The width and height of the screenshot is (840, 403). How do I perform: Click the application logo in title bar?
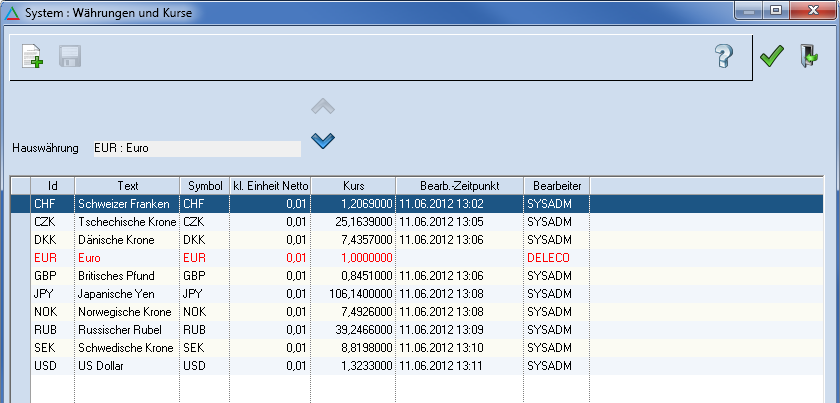[12, 13]
